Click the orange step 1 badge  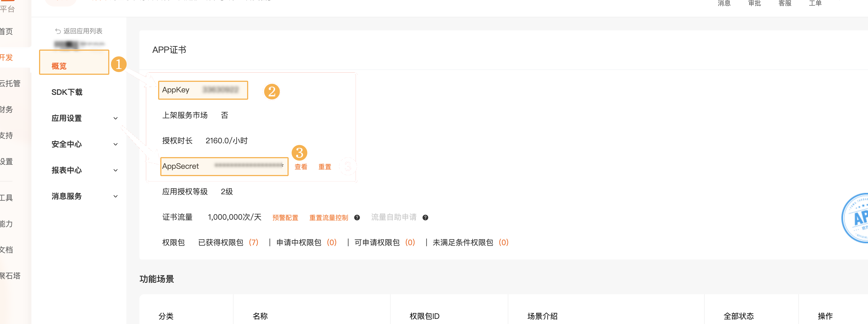[x=119, y=64]
